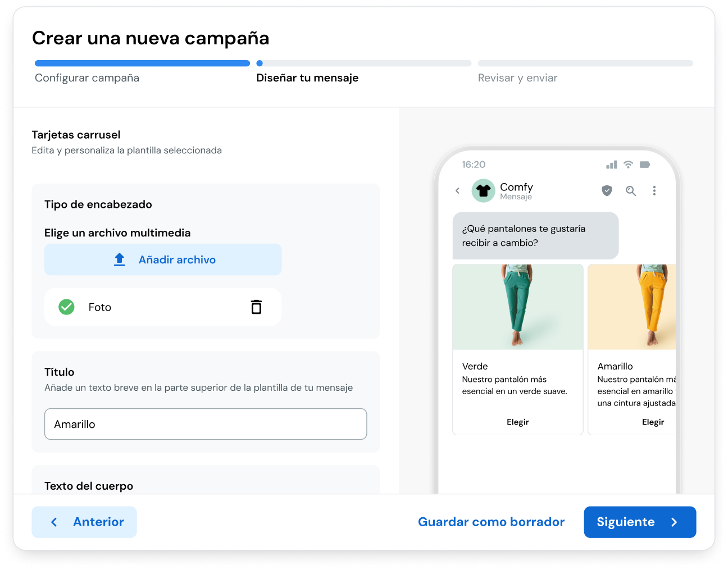Click the verified shield icon in preview

click(x=607, y=190)
